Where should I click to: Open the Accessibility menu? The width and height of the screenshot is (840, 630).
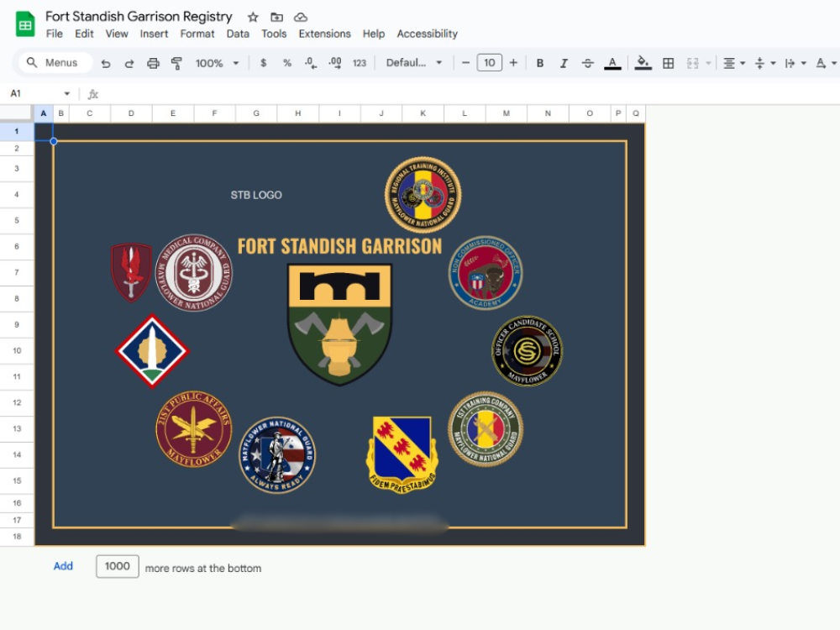[x=427, y=34]
